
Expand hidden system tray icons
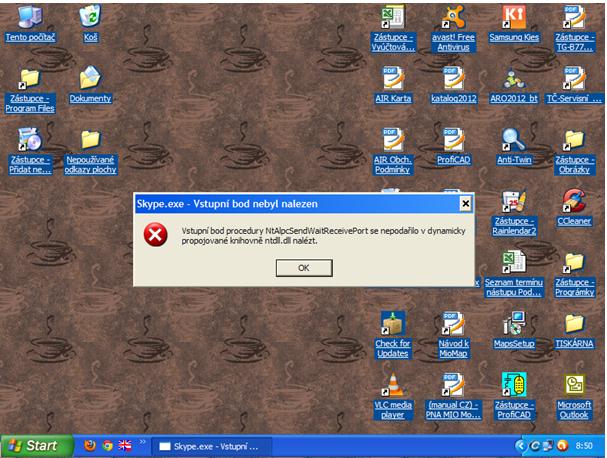521,445
